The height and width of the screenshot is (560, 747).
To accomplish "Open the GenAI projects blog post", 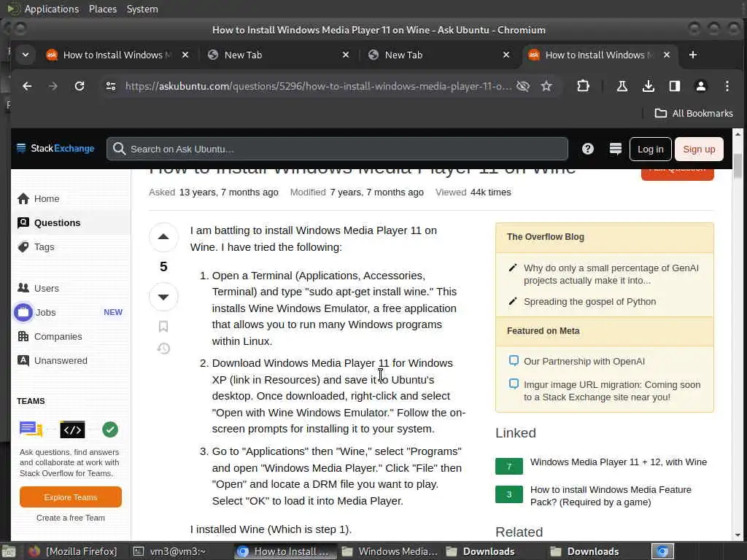I will point(611,274).
